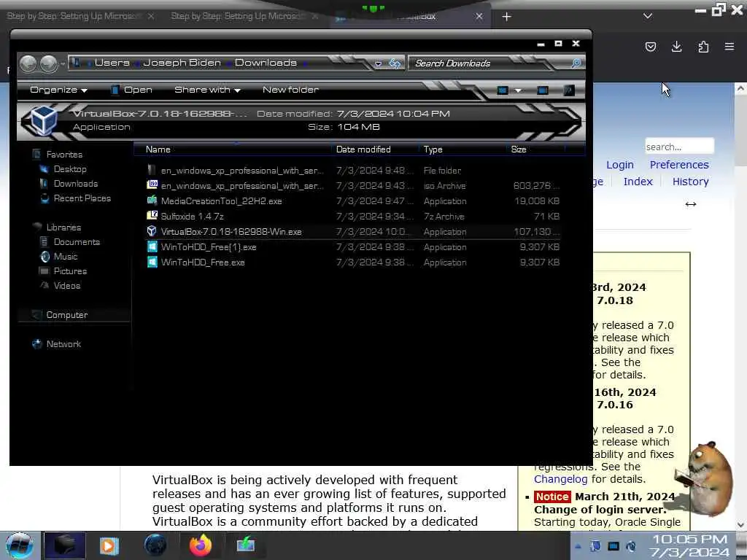
Task: Click the Windows Start orb
Action: [19, 545]
